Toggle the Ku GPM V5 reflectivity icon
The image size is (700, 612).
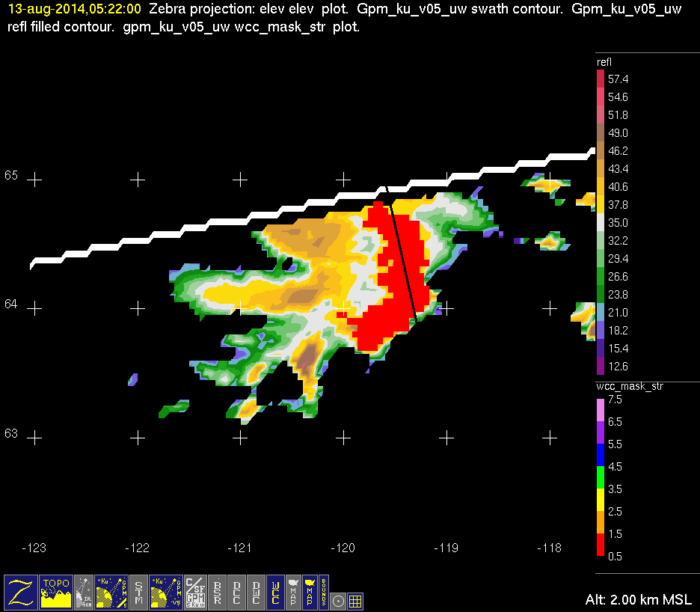tap(165, 592)
